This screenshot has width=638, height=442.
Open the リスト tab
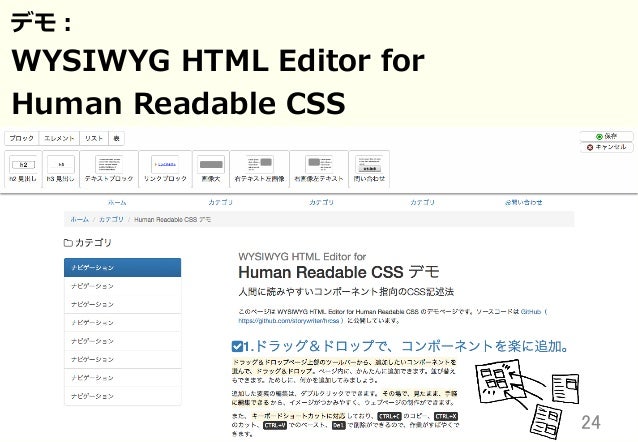94,138
